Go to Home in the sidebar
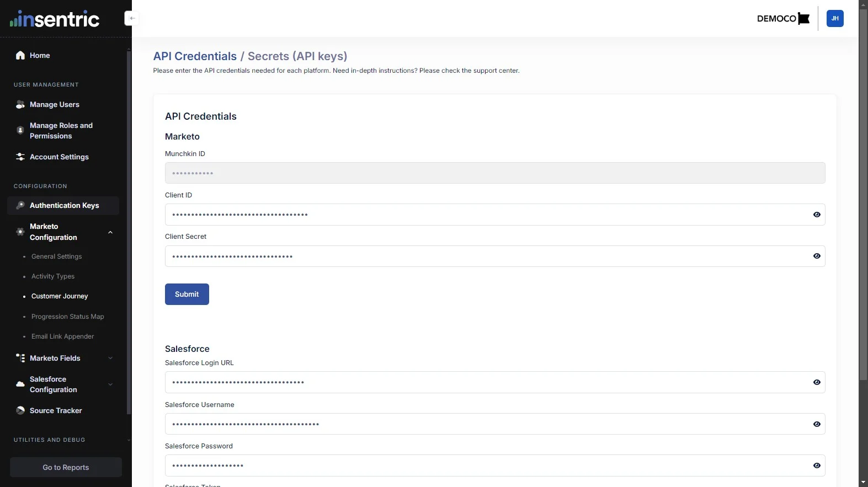Screen dimensions: 868x487 tap(40, 56)
